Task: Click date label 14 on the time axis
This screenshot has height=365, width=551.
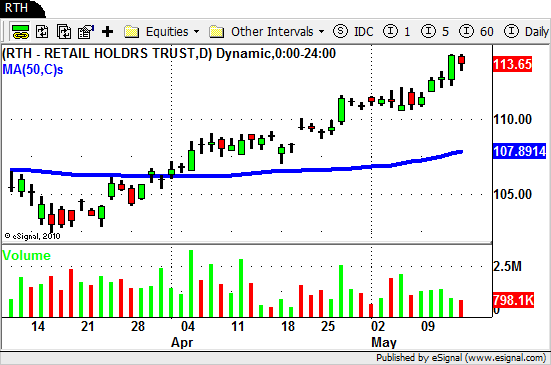Action: [x=38, y=326]
